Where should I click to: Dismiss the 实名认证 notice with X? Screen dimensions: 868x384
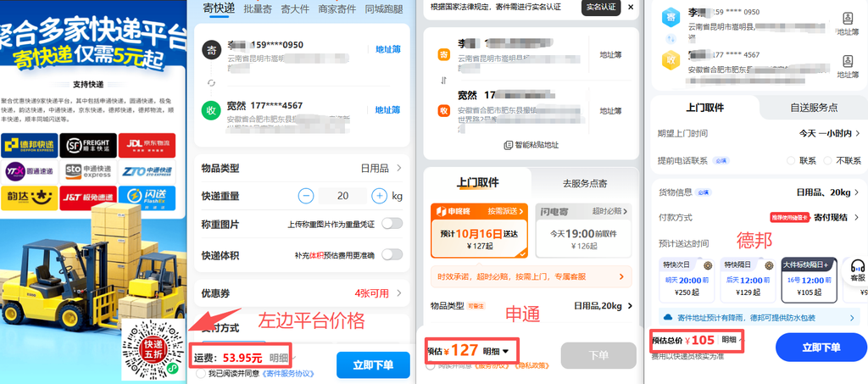(630, 7)
